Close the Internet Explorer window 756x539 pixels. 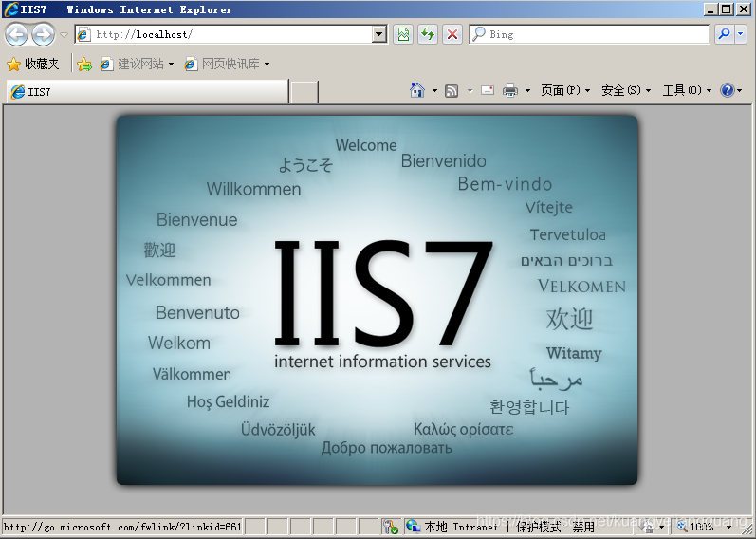tap(743, 9)
